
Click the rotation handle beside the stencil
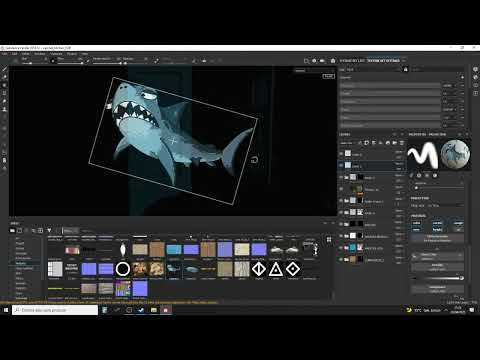[x=254, y=160]
